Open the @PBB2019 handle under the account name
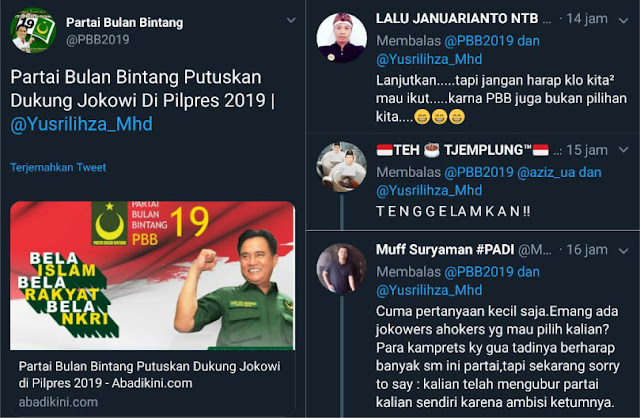 (98, 40)
